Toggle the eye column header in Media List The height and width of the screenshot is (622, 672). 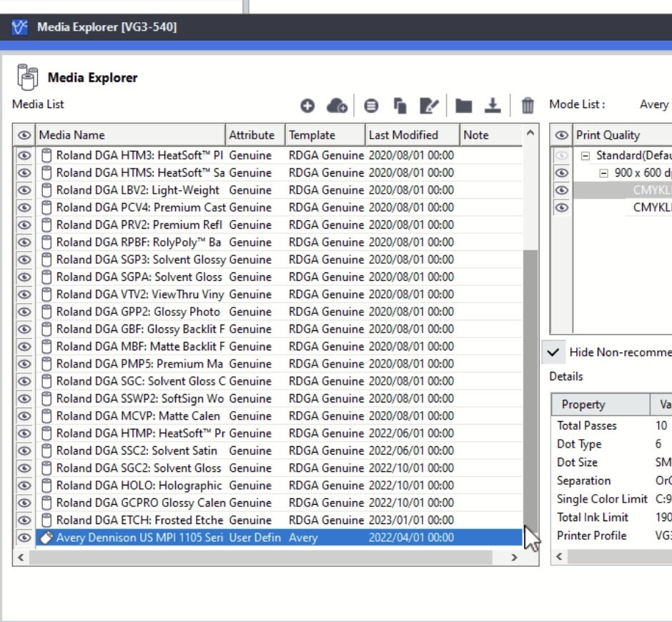pyautogui.click(x=24, y=135)
